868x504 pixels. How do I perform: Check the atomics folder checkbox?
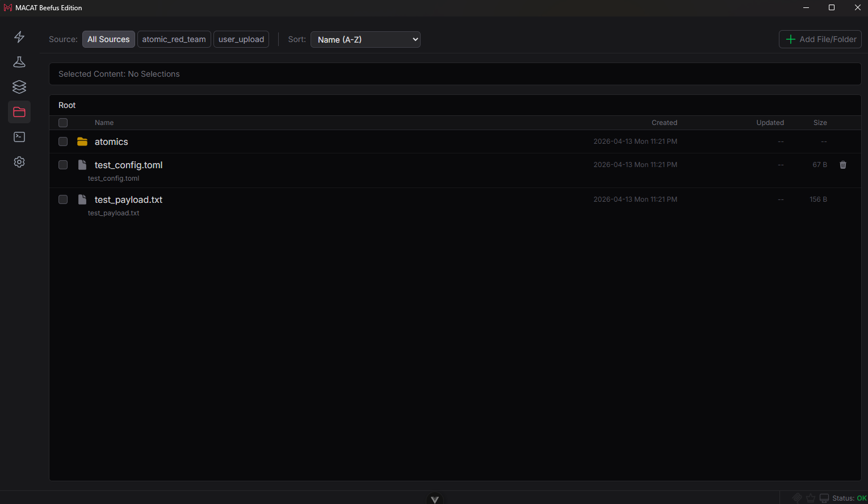point(63,141)
